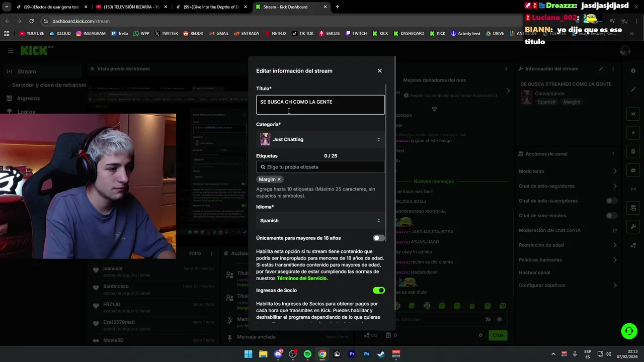Open the Términos del Servicio link
Viewport: 644px width, 362px height.
click(x=301, y=278)
